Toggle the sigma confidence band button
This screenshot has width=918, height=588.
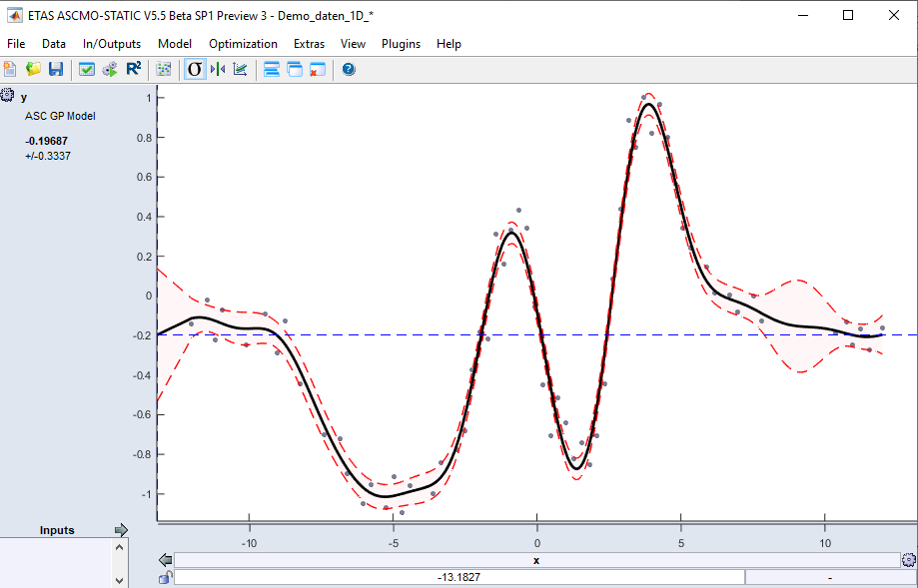coord(195,70)
